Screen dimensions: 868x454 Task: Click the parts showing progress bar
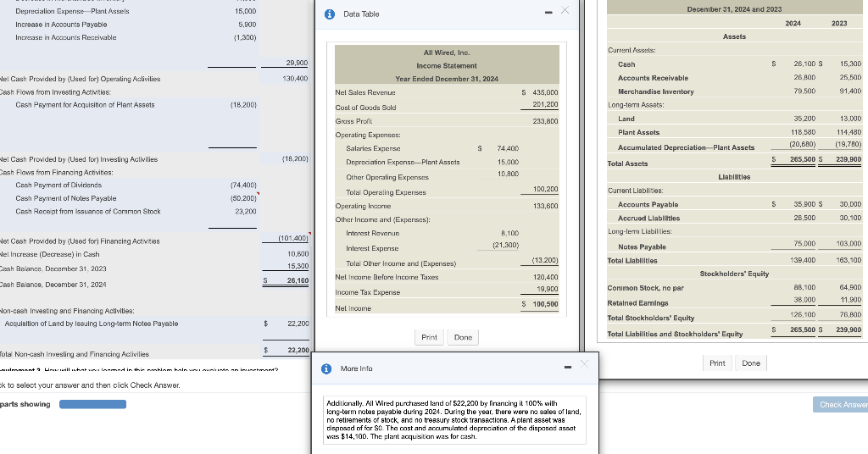pos(92,404)
